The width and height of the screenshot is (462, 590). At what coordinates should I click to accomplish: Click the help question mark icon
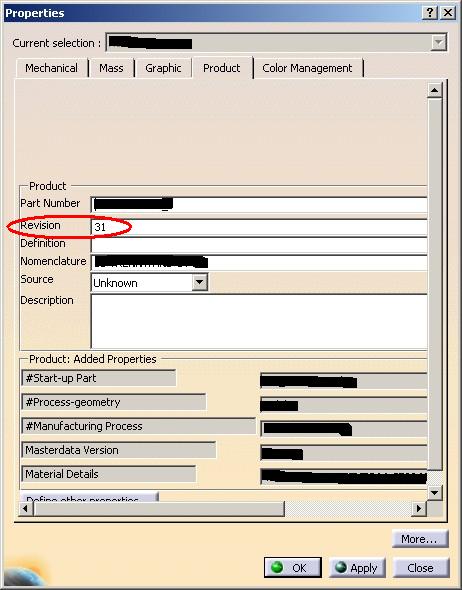tap(430, 13)
